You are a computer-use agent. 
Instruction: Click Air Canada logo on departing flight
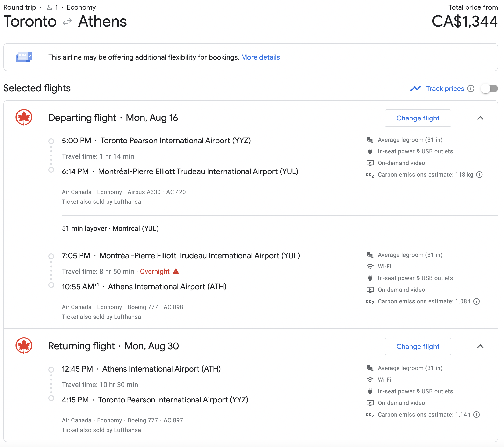[x=24, y=117]
